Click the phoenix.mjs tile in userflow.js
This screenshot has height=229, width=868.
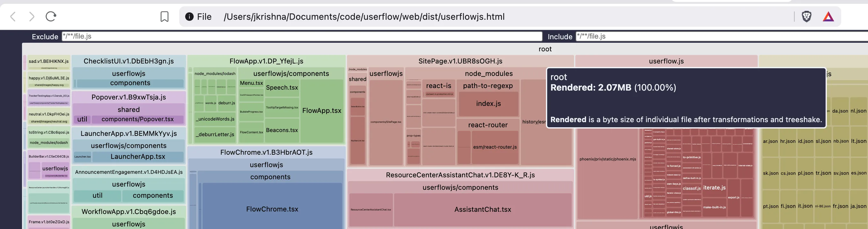click(607, 159)
